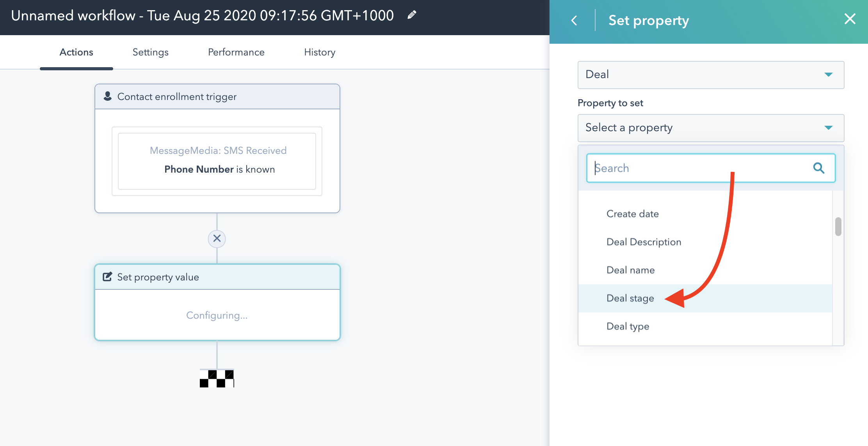Open the Performance tab
Viewport: 868px width, 446px height.
236,52
